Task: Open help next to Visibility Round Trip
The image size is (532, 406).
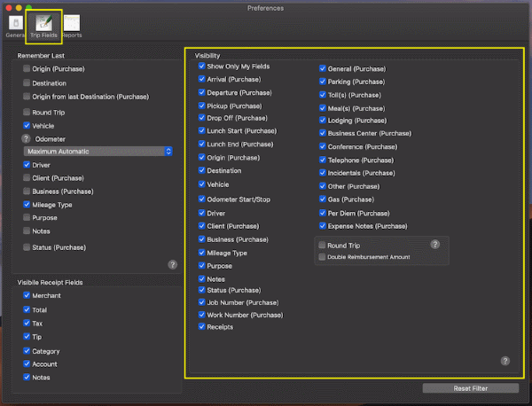Action: pyautogui.click(x=435, y=244)
